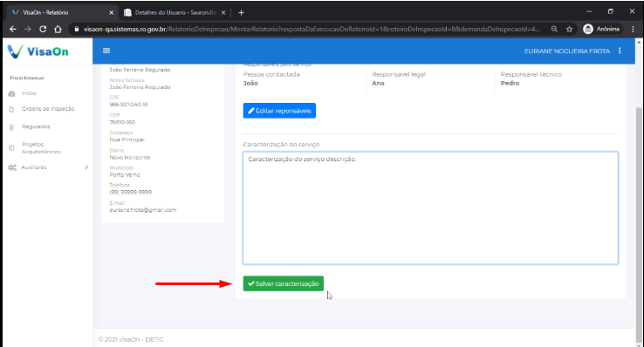Viewport: 644px width, 347px height.
Task: Select Pessoa contactada value João
Action: 250,84
